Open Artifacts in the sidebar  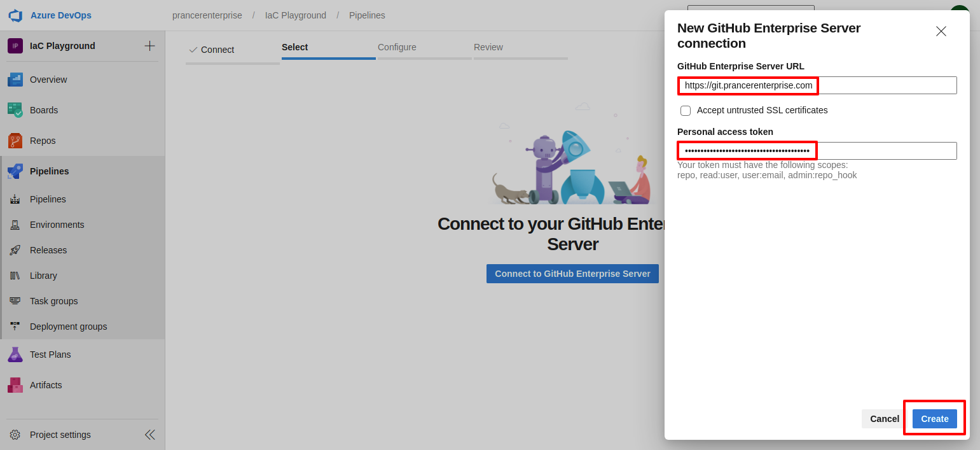[x=46, y=385]
